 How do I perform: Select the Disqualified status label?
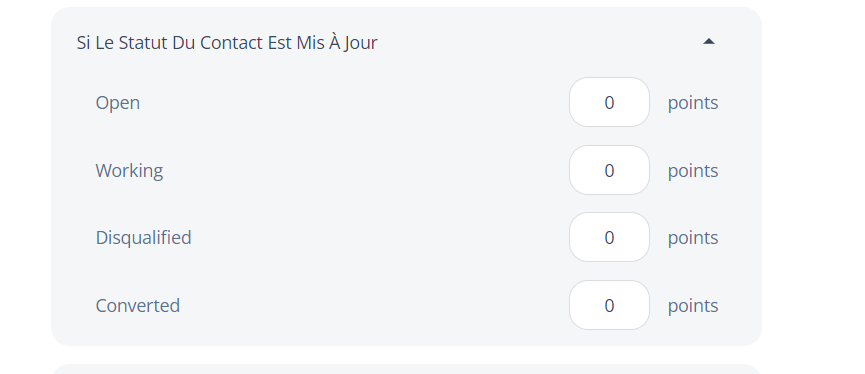[x=143, y=238]
